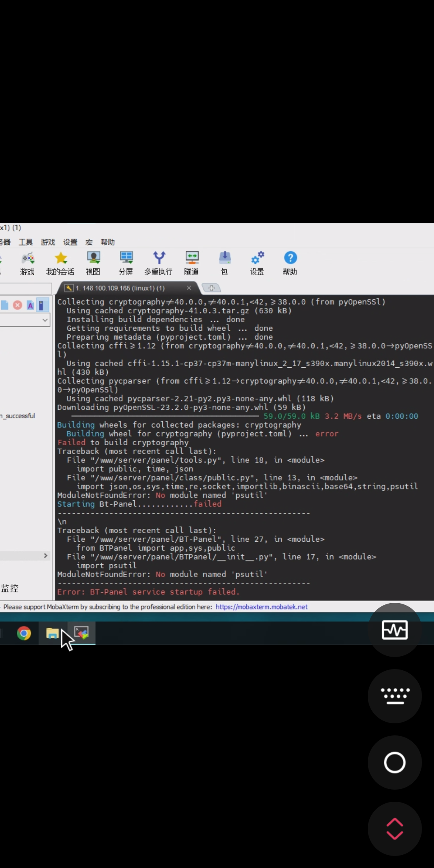Close the 148.100.109.165 session tab
This screenshot has width=434, height=868.
point(189,288)
